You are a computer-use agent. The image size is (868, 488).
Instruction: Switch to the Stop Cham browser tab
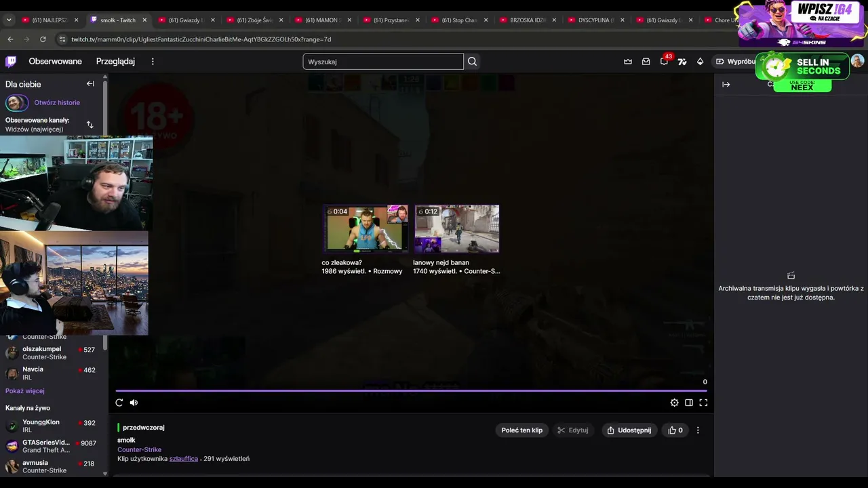(x=460, y=20)
